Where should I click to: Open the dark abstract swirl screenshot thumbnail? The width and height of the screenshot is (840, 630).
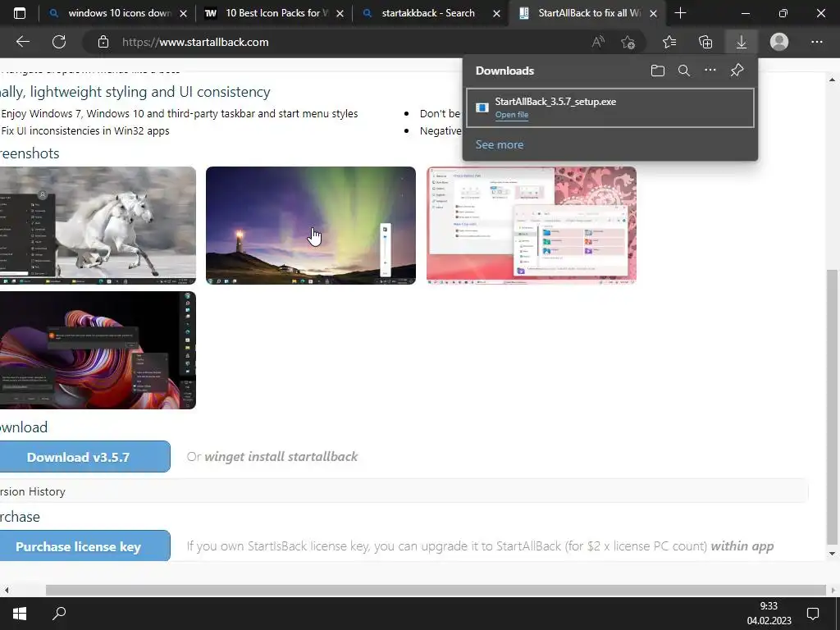coord(98,349)
